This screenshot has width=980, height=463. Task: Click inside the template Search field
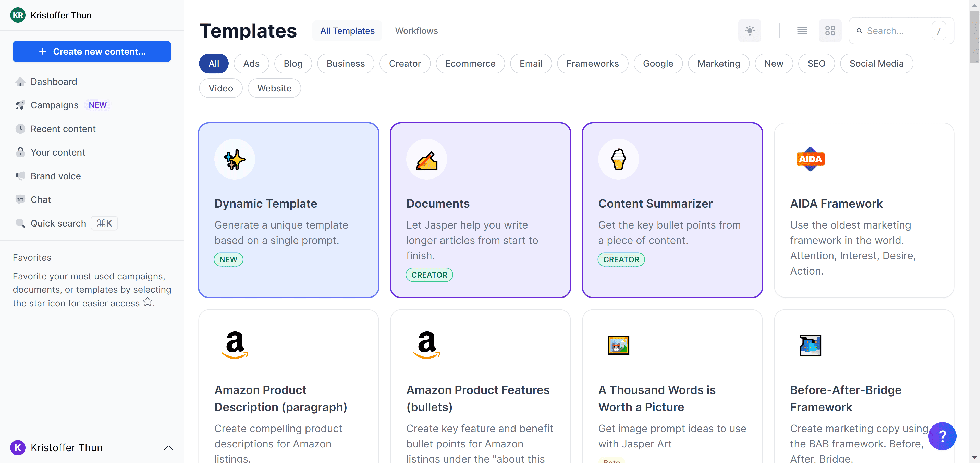point(901,31)
